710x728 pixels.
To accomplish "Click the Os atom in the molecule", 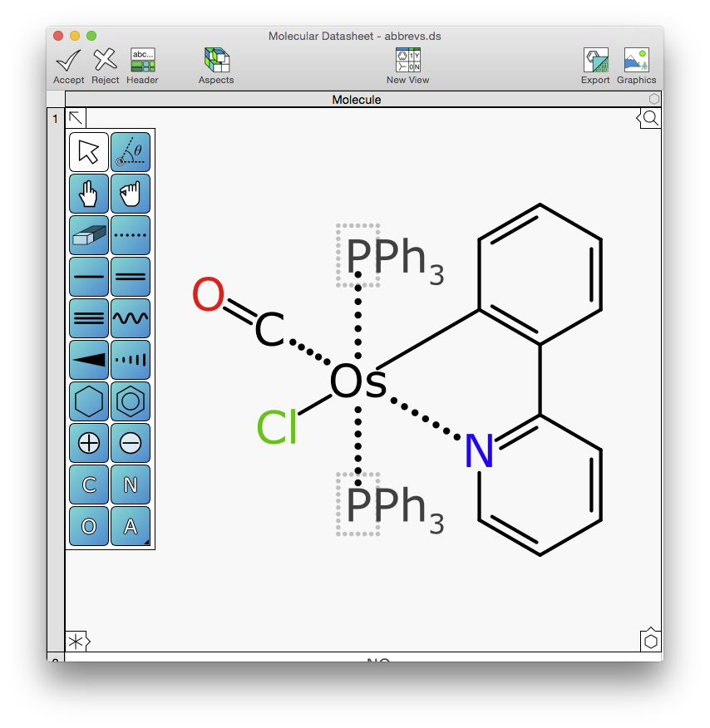I will click(x=358, y=383).
